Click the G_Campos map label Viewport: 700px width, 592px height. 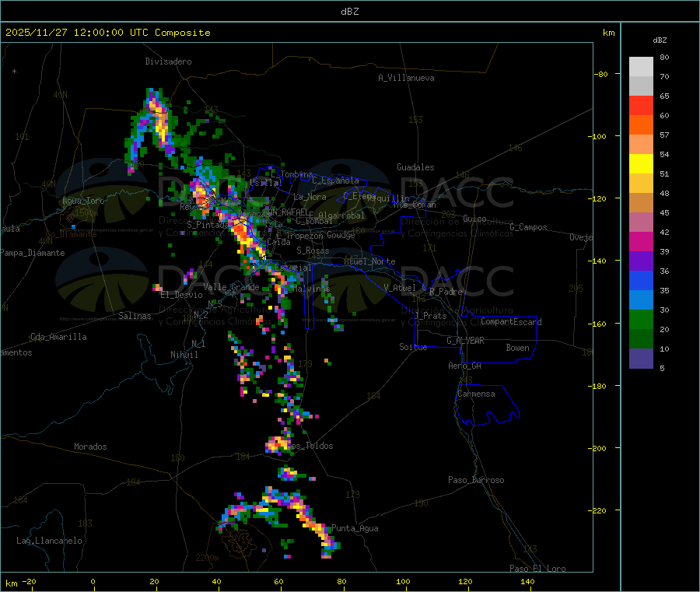point(528,227)
